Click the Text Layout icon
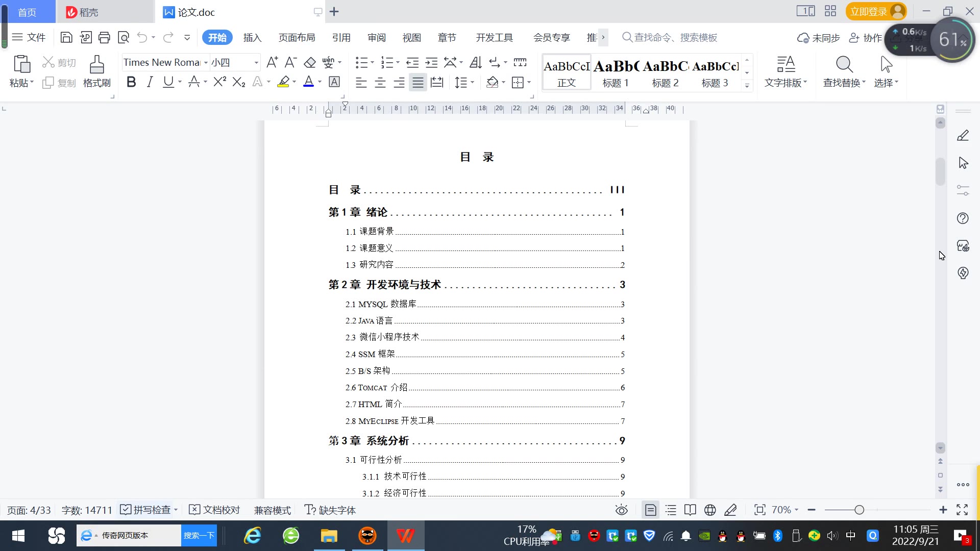The width and height of the screenshot is (980, 551). point(786,65)
